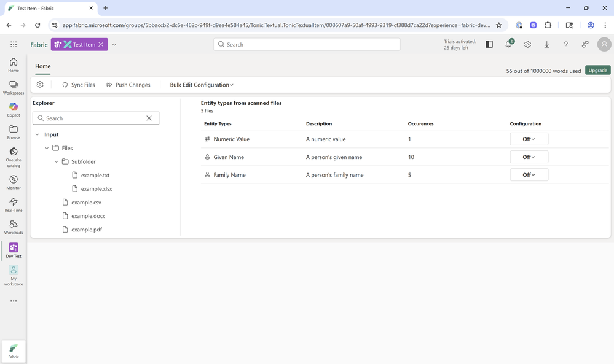Open item settings gear in toolbar
This screenshot has width=614, height=364.
tap(40, 85)
